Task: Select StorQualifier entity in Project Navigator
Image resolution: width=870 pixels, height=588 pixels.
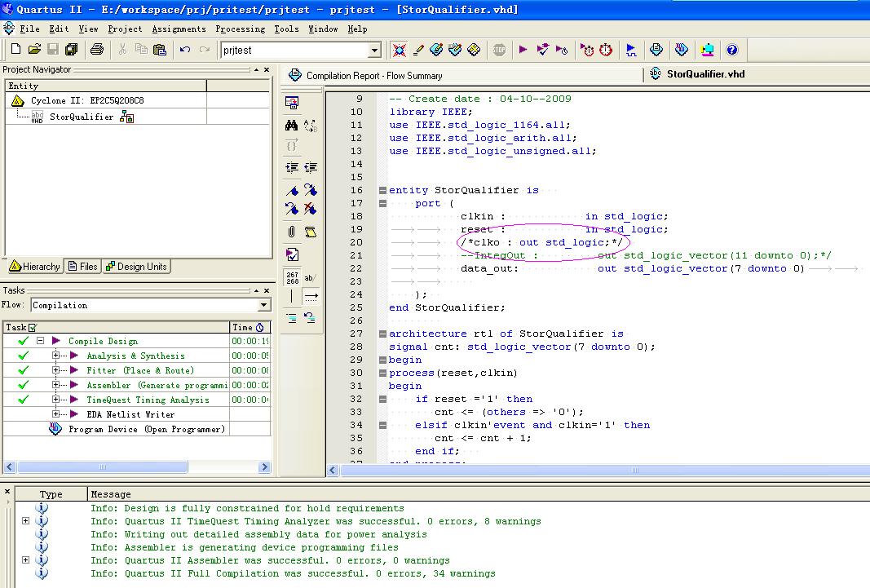Action: coord(82,117)
